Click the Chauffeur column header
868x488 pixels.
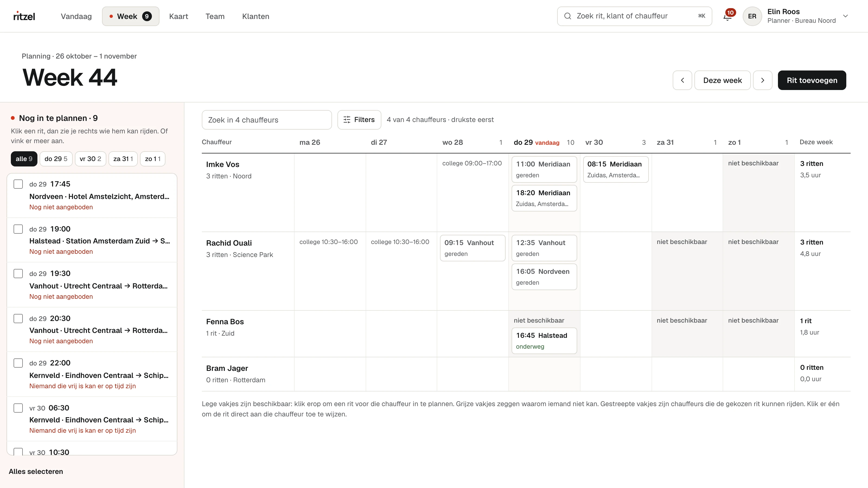pos(217,142)
